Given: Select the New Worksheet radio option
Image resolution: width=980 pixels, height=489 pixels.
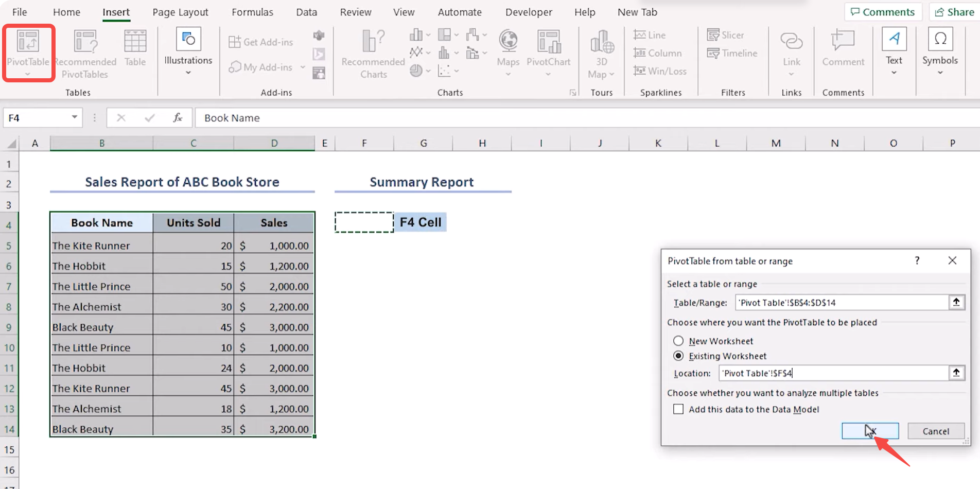Looking at the screenshot, I should (678, 341).
